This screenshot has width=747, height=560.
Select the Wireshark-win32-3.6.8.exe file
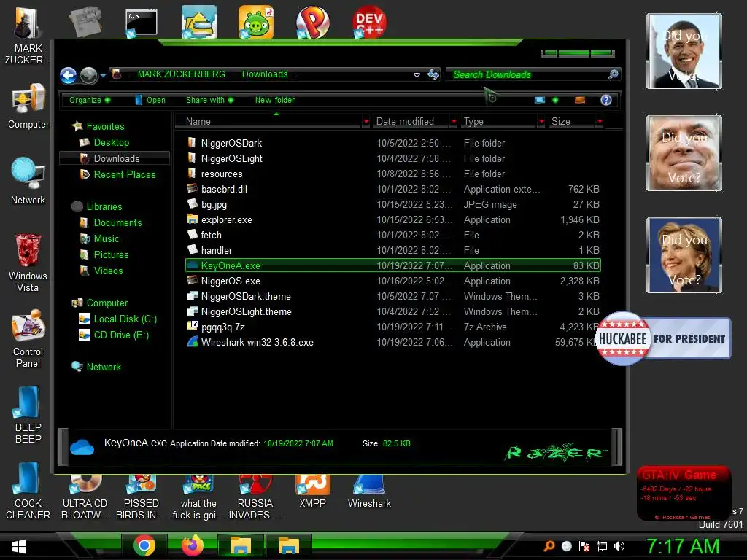(393, 343)
